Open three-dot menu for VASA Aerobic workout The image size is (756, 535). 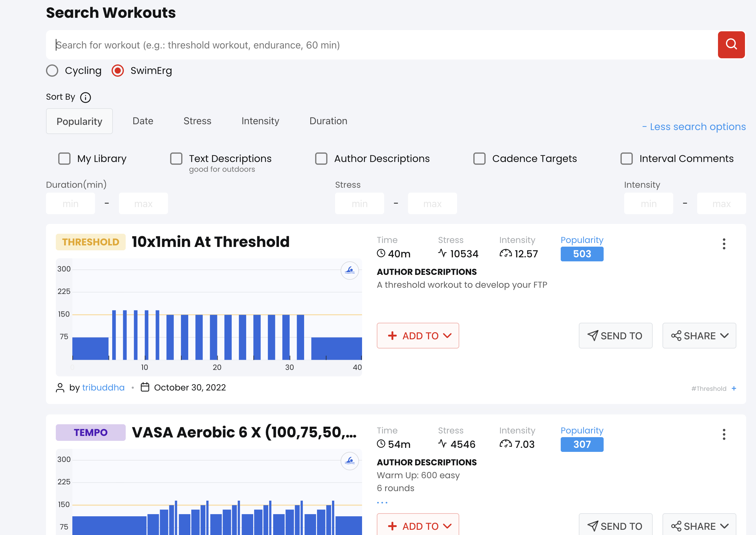724,434
